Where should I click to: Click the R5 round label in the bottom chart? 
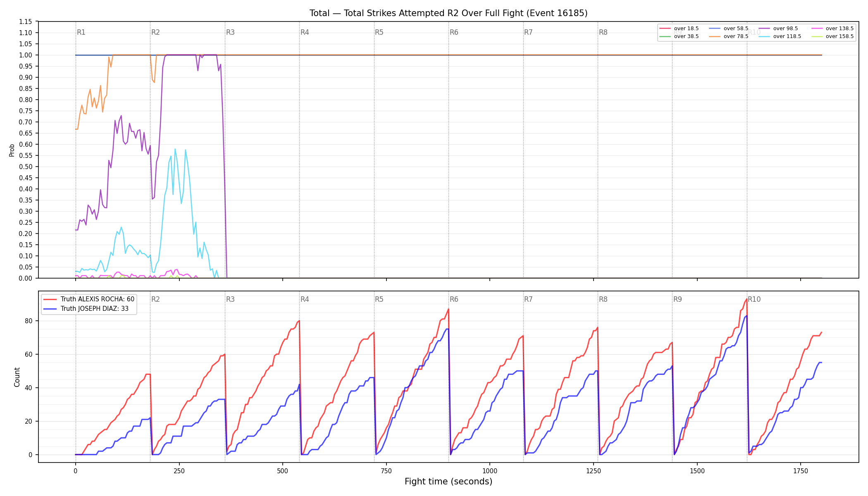(379, 299)
